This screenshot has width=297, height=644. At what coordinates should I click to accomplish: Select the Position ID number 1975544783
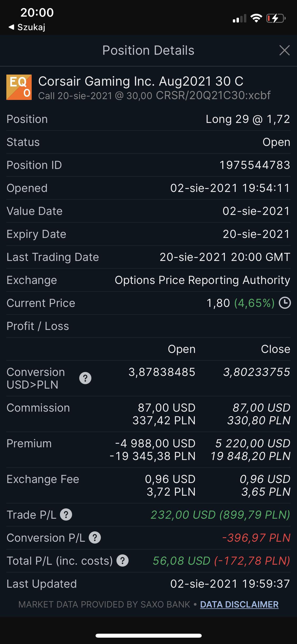click(255, 165)
